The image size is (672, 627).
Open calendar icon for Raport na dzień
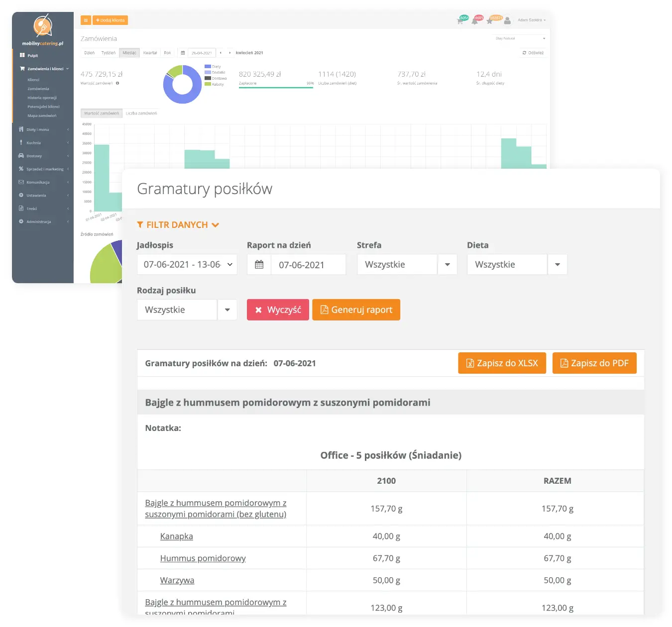coord(259,265)
